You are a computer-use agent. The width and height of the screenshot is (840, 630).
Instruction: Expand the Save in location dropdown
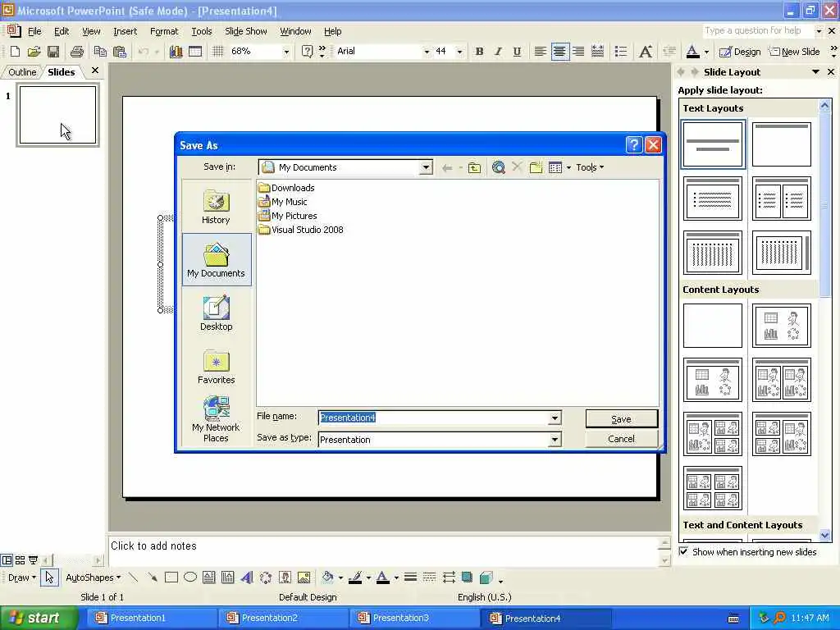[426, 167]
